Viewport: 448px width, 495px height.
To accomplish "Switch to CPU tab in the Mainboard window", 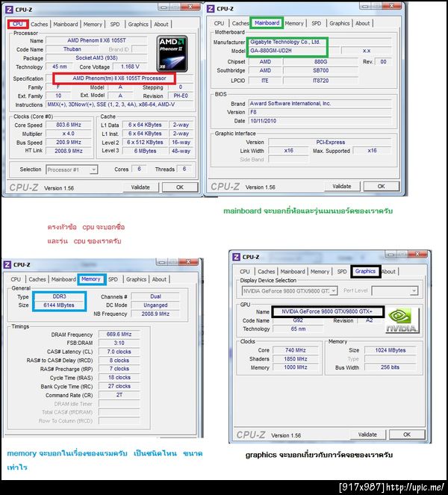I will pos(219,23).
